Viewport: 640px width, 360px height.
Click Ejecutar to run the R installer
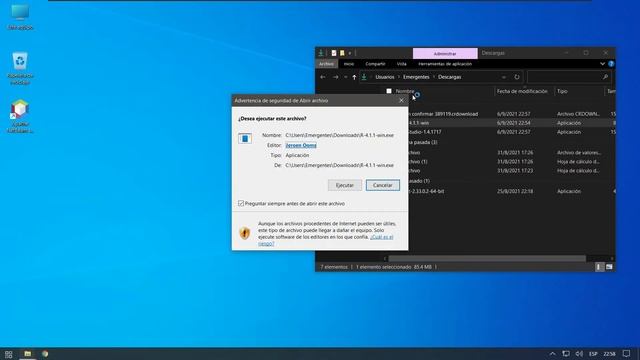click(x=344, y=185)
